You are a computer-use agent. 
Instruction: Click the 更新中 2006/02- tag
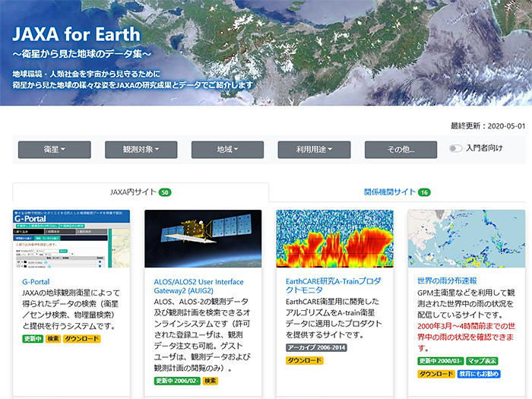[x=177, y=381]
